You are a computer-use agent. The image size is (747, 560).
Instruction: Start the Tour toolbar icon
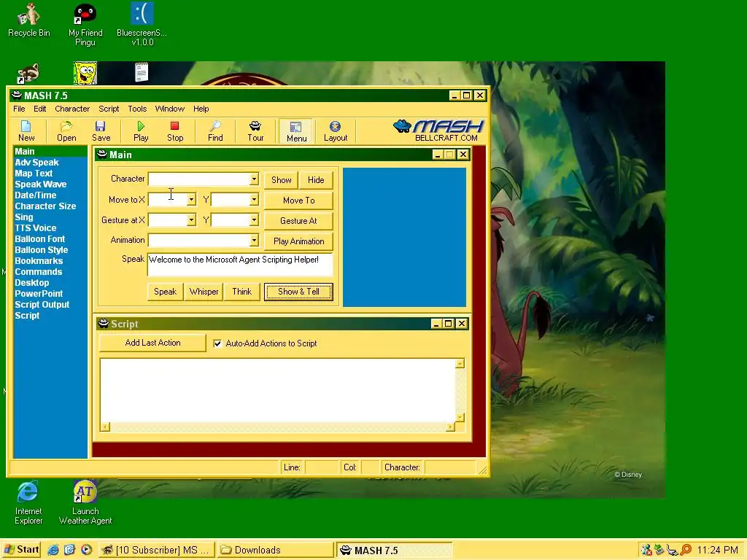pos(255,131)
